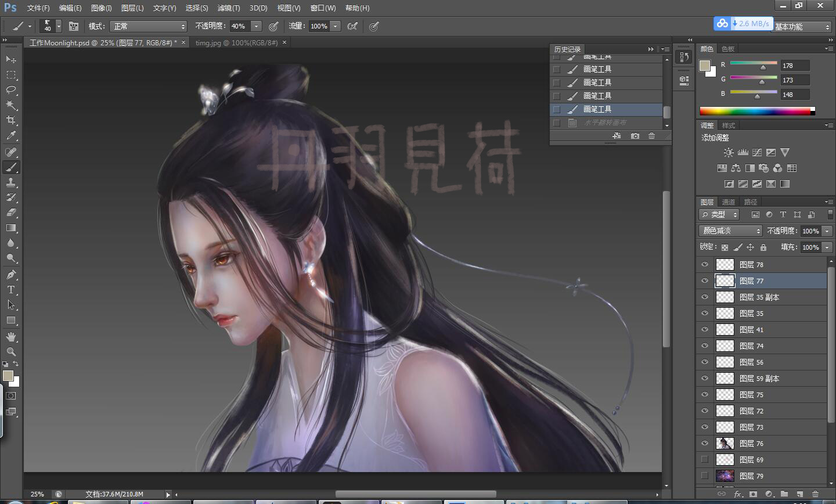
Task: Create new snapshot camera icon in History
Action: click(635, 136)
